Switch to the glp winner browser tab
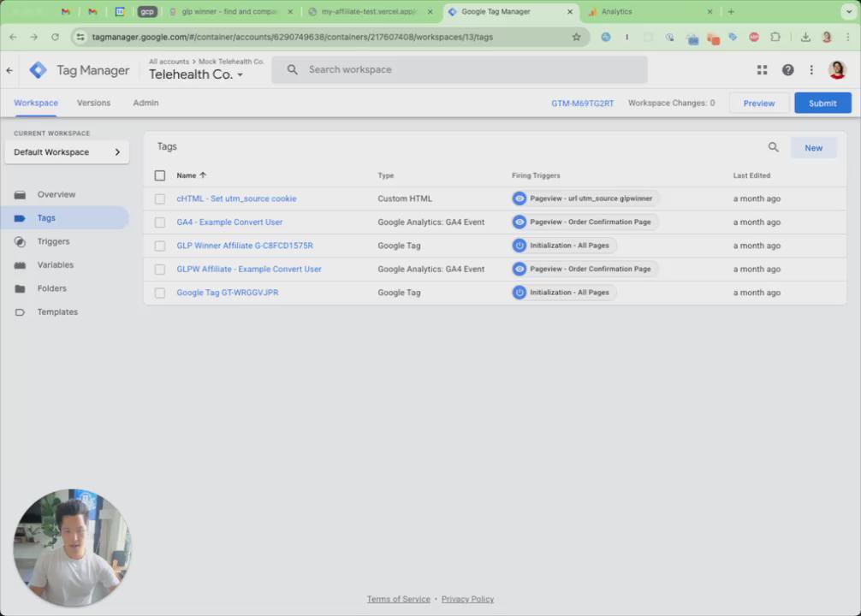The image size is (861, 616). pos(230,11)
